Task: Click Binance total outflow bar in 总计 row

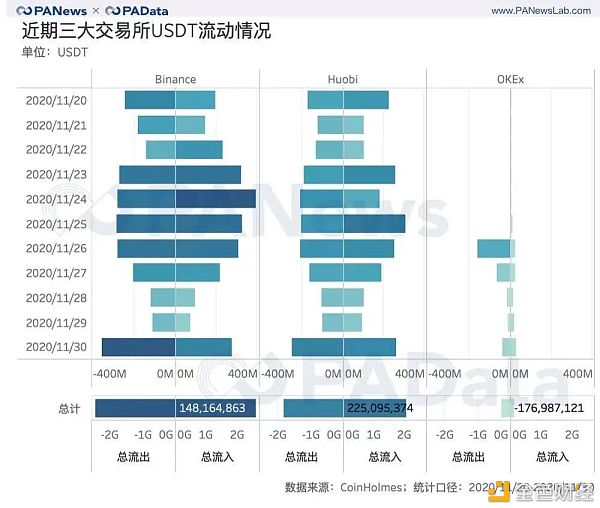Action: [x=135, y=408]
